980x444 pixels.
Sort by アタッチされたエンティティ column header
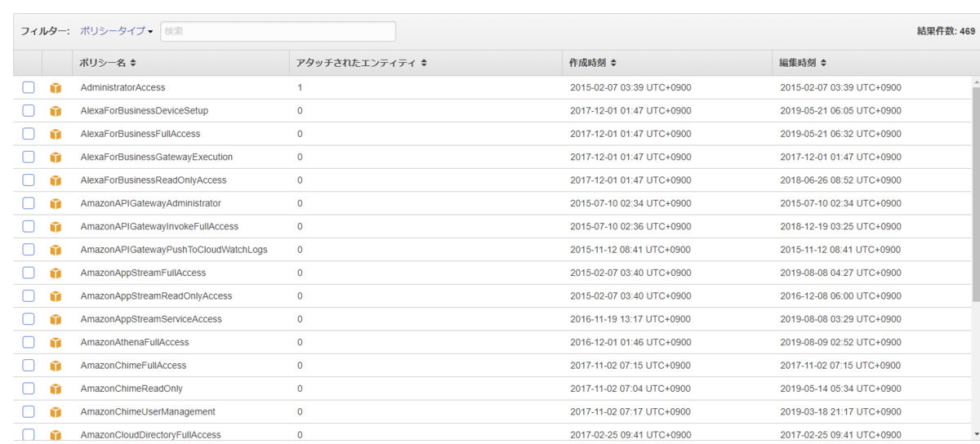pyautogui.click(x=362, y=63)
